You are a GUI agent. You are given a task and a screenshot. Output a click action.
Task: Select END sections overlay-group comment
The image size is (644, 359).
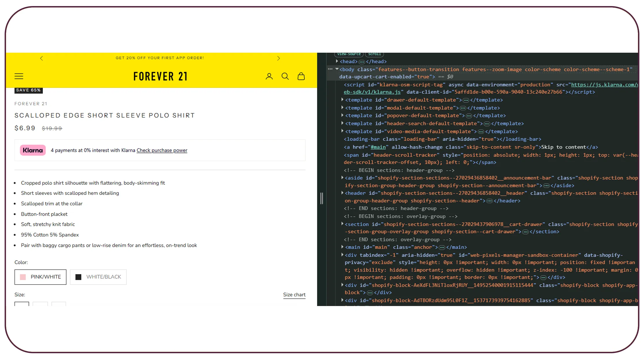[397, 239]
